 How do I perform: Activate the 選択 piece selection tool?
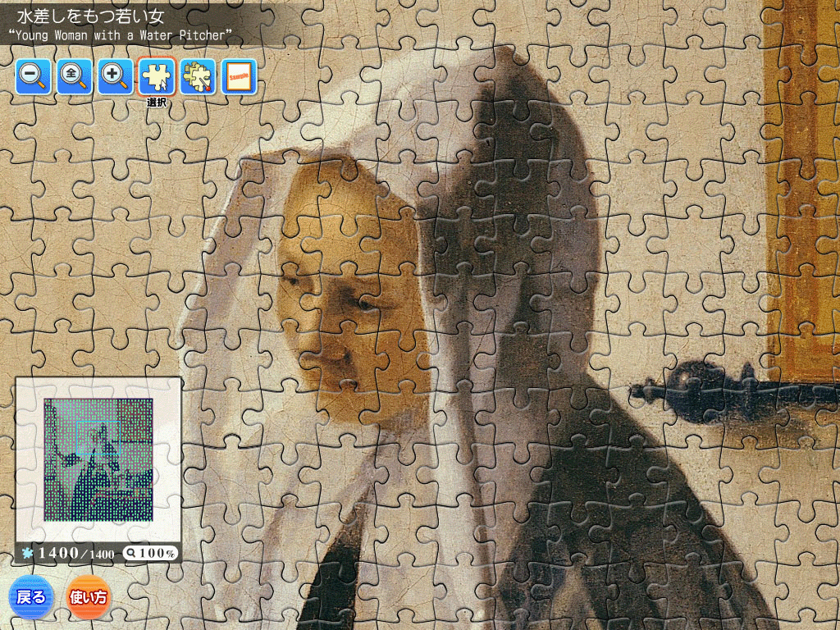point(157,77)
